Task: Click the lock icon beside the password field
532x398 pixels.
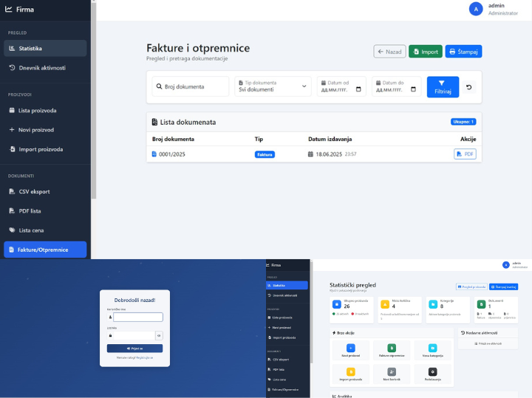Action: tap(110, 335)
